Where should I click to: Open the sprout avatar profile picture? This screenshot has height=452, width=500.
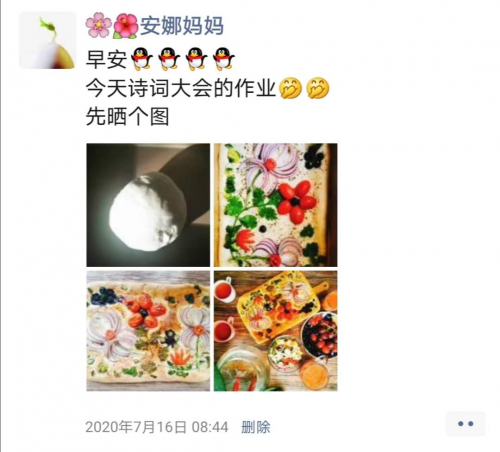pyautogui.click(x=48, y=40)
